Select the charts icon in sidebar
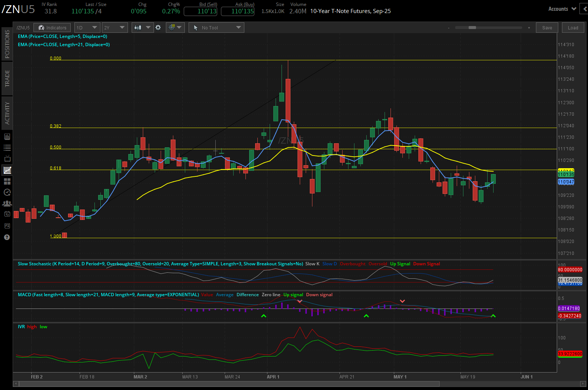Viewport: 588px width, 390px height. tap(7, 170)
